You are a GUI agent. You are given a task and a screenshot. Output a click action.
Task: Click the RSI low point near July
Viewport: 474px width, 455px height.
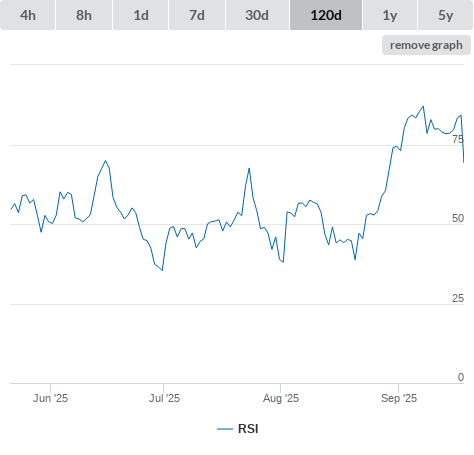point(162,270)
